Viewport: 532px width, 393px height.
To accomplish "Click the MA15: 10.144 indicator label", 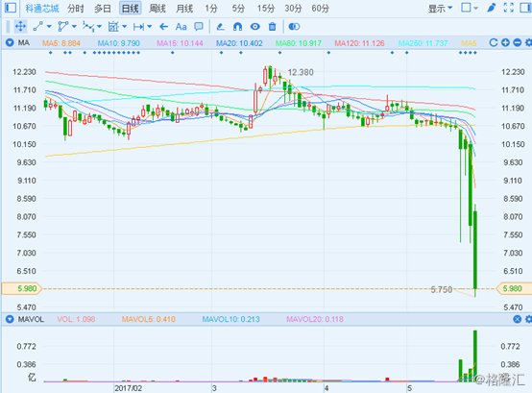I will tap(180, 43).
